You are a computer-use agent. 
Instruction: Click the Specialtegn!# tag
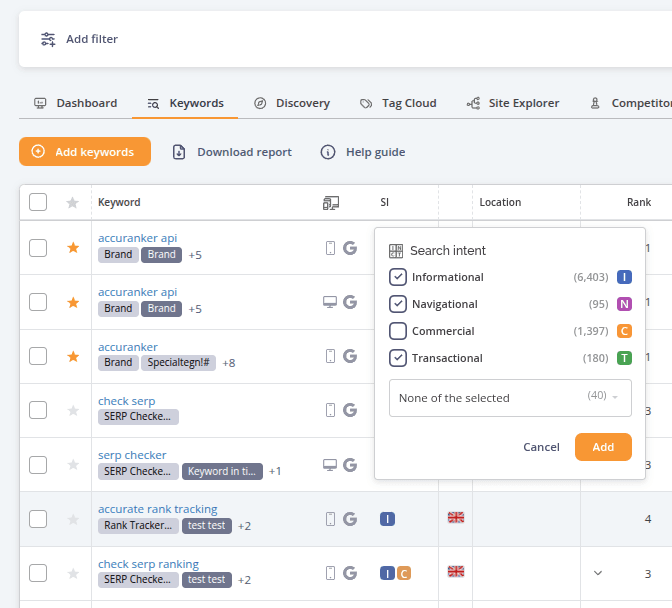pos(178,362)
